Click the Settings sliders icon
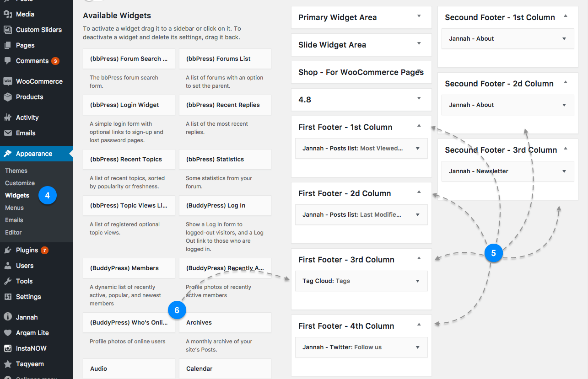Viewport: 588px width, 379px height. tap(8, 297)
